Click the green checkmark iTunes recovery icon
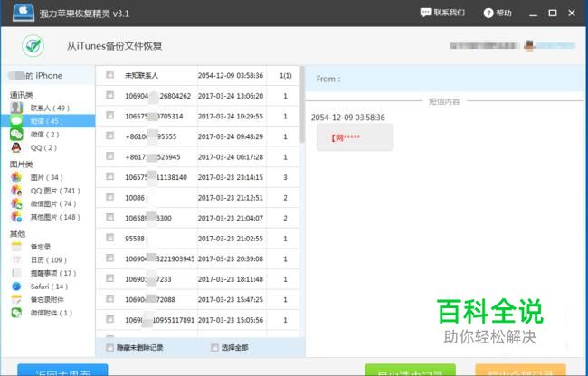 pos(33,46)
